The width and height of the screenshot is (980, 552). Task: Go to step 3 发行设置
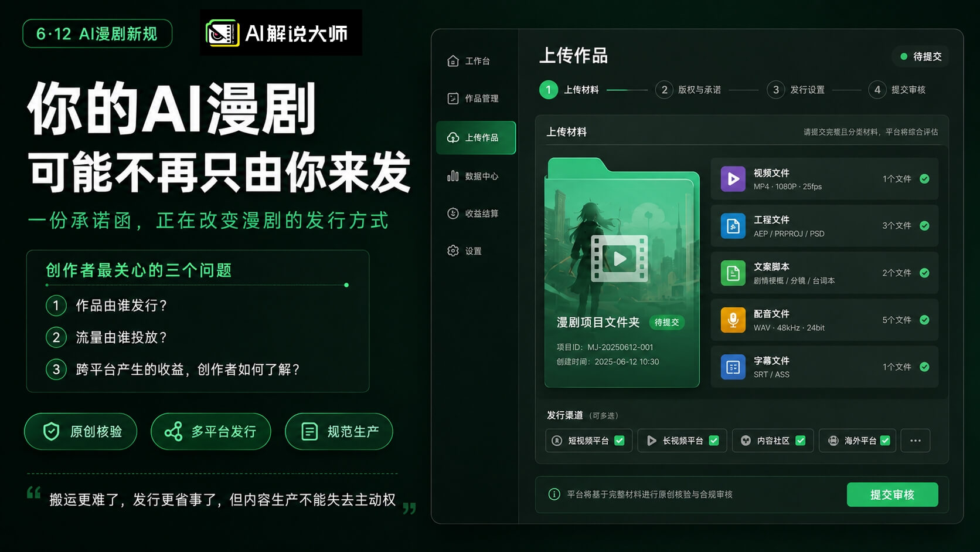pyautogui.click(x=796, y=90)
